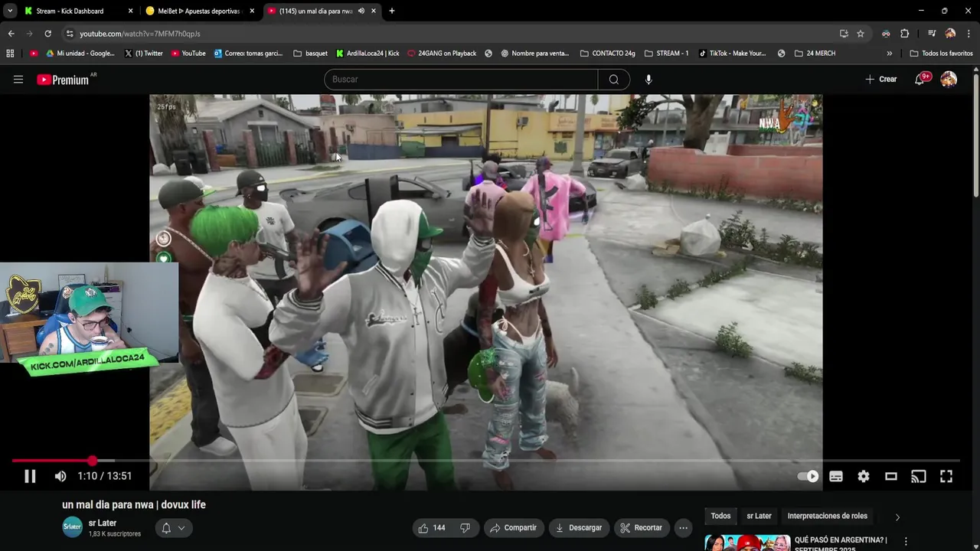
Task: Mute the video volume
Action: [x=60, y=476]
